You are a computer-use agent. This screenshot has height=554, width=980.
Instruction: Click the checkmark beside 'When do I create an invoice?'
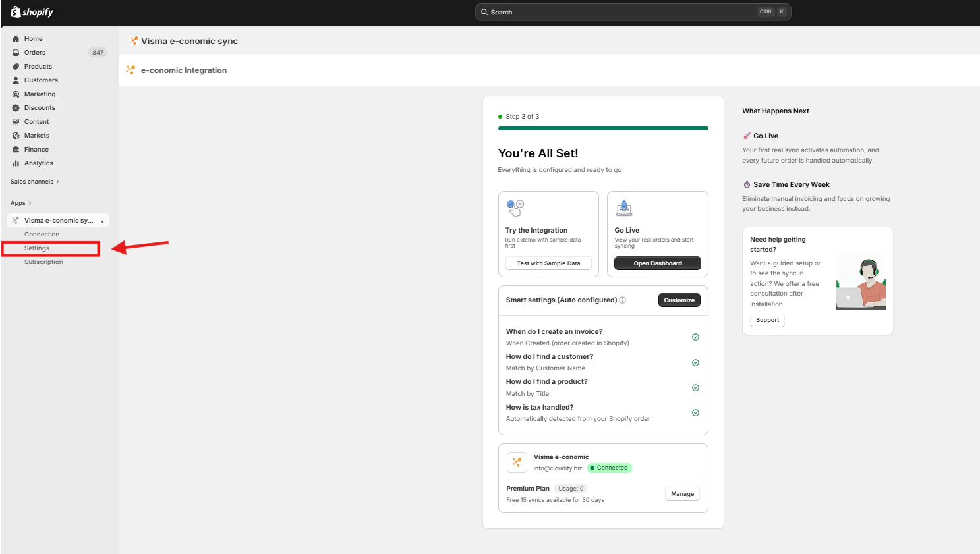click(695, 337)
